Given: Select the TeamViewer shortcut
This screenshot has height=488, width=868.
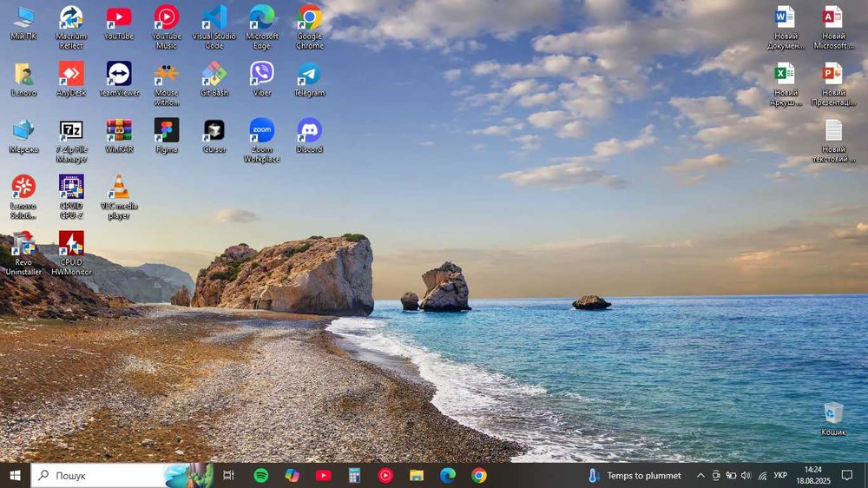Looking at the screenshot, I should 119,79.
